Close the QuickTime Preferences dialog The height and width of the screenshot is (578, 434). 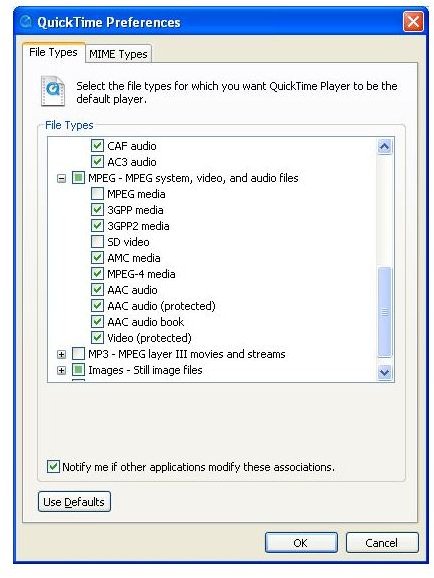coord(413,21)
